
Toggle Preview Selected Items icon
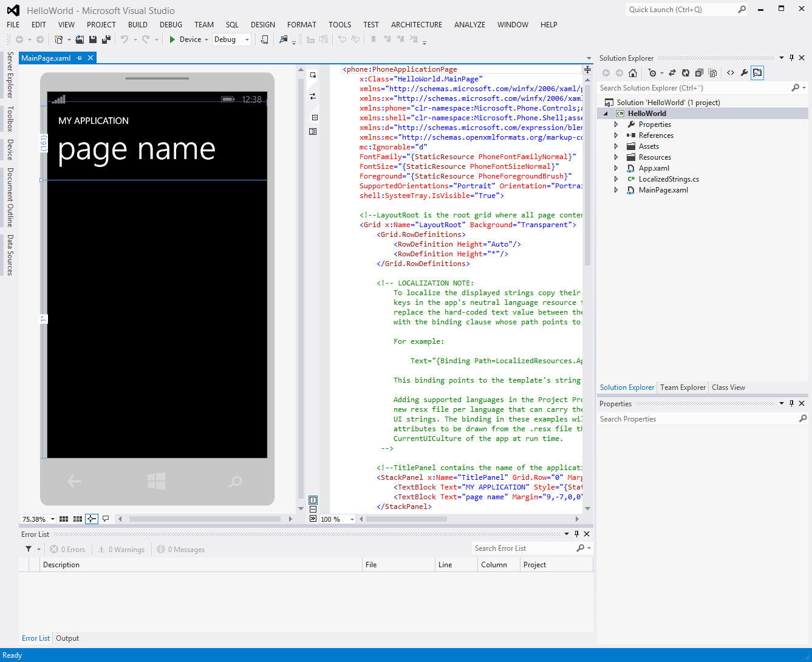pos(757,73)
